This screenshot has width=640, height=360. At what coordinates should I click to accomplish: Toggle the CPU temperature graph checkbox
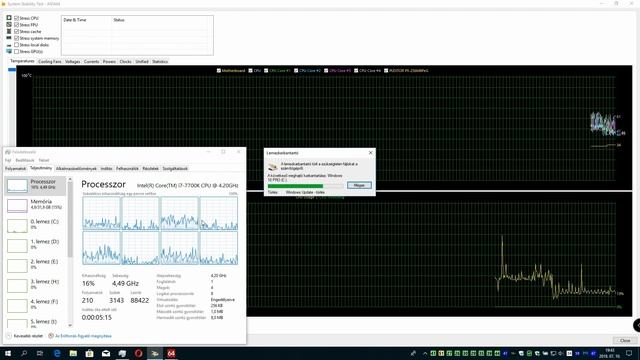pyautogui.click(x=251, y=71)
